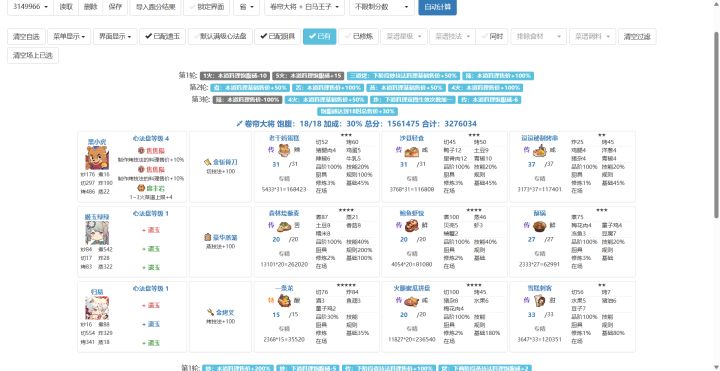Open the 界面显示 dropdown
This screenshot has width=720, height=371.
pyautogui.click(x=115, y=36)
